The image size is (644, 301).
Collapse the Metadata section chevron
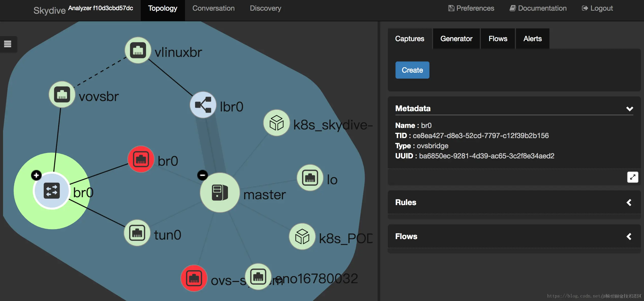coord(630,109)
